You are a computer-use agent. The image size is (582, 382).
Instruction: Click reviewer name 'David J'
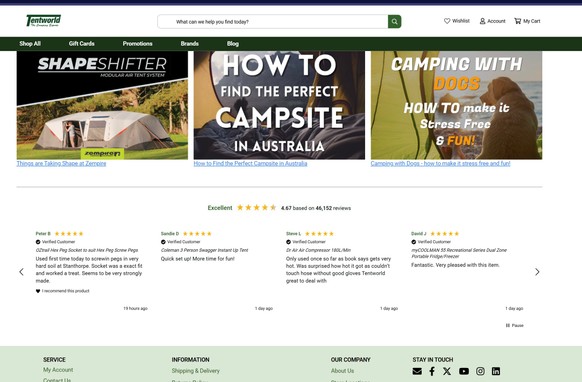419,234
